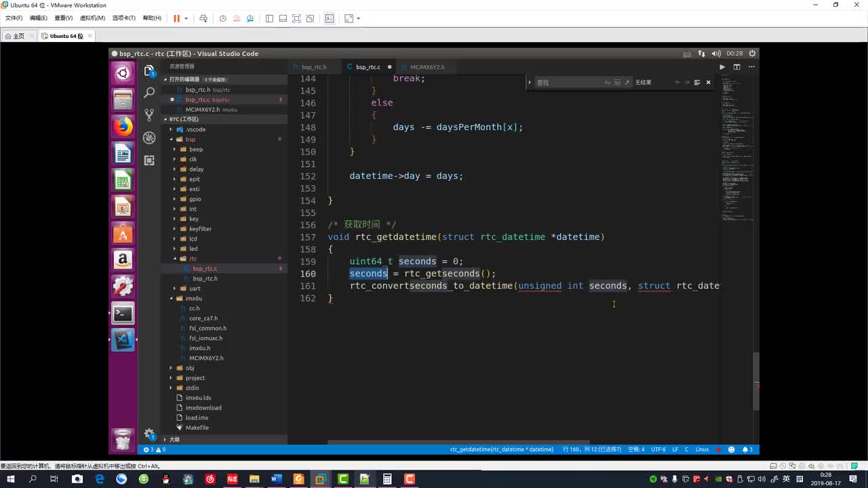Screen dimensions: 868x488
Task: Open the Extensions view in activity bar
Action: click(x=149, y=161)
